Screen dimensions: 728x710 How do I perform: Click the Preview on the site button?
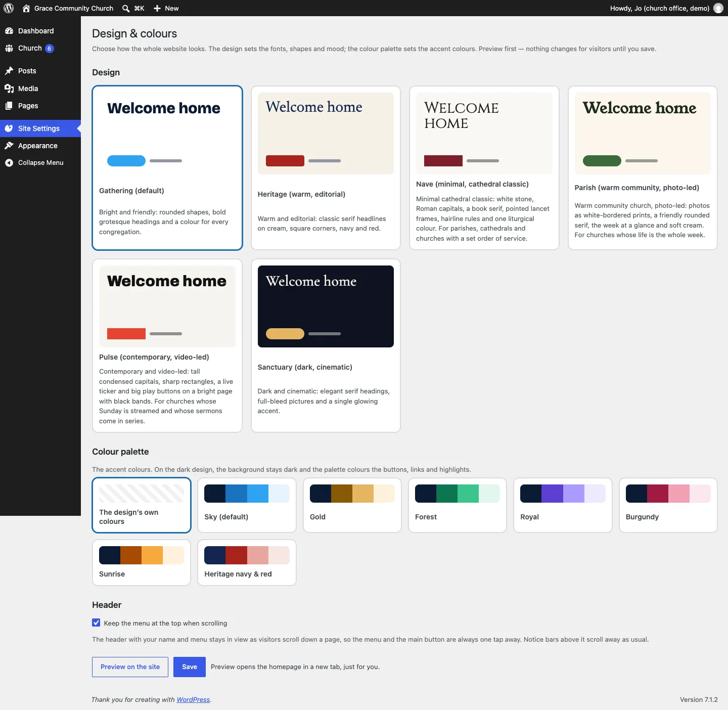click(x=130, y=667)
